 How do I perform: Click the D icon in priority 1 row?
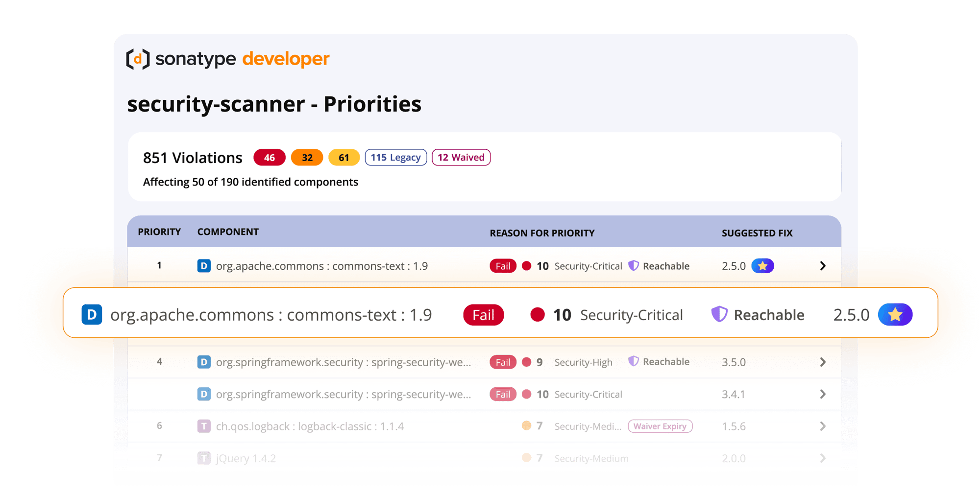(x=204, y=266)
